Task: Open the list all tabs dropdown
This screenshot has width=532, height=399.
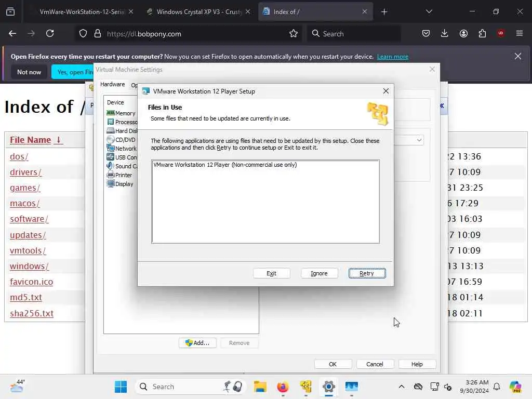Action: [429, 11]
